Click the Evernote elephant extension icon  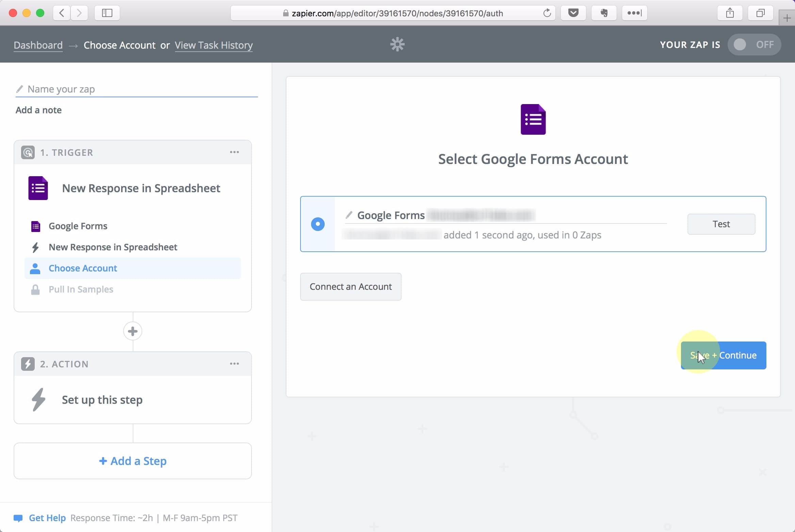(604, 13)
